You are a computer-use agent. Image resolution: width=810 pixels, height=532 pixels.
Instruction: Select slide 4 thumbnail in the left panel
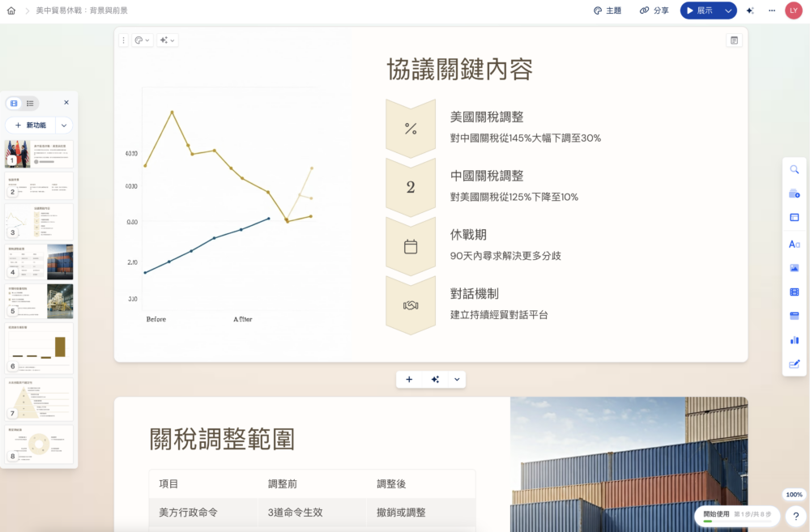point(38,262)
